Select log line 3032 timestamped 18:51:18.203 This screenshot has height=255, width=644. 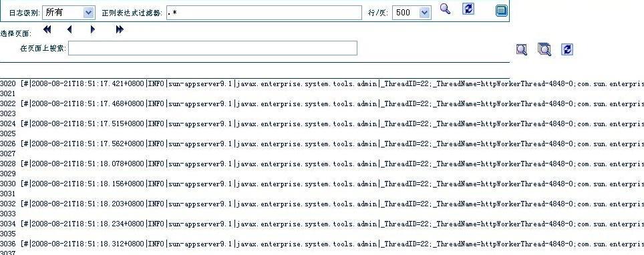click(322, 204)
